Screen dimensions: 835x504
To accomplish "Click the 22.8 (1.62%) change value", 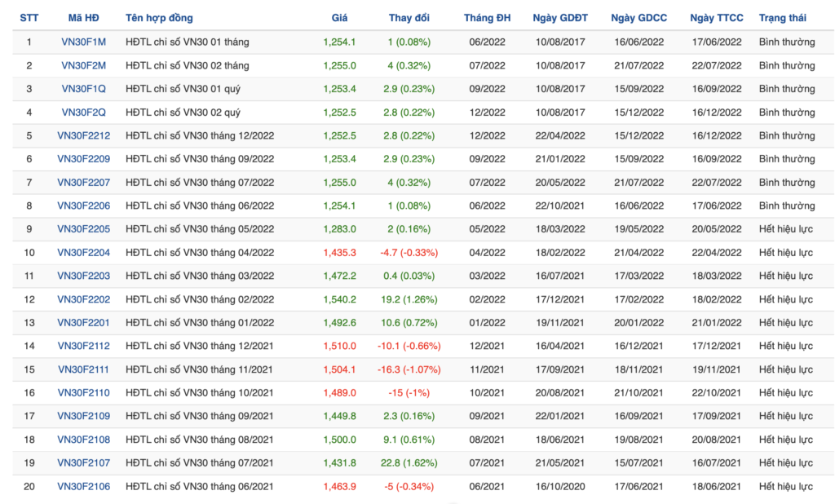I will pos(409,463).
